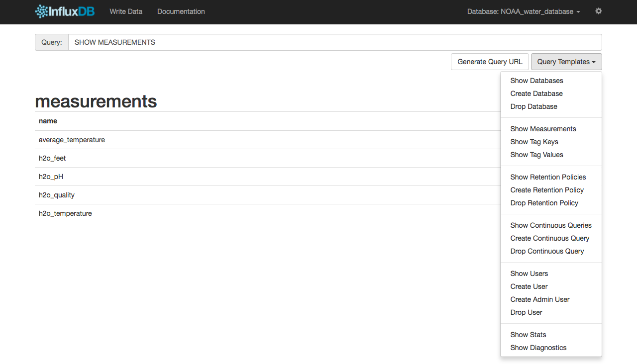Open the Write Data page
The image size is (637, 364).
pos(126,11)
